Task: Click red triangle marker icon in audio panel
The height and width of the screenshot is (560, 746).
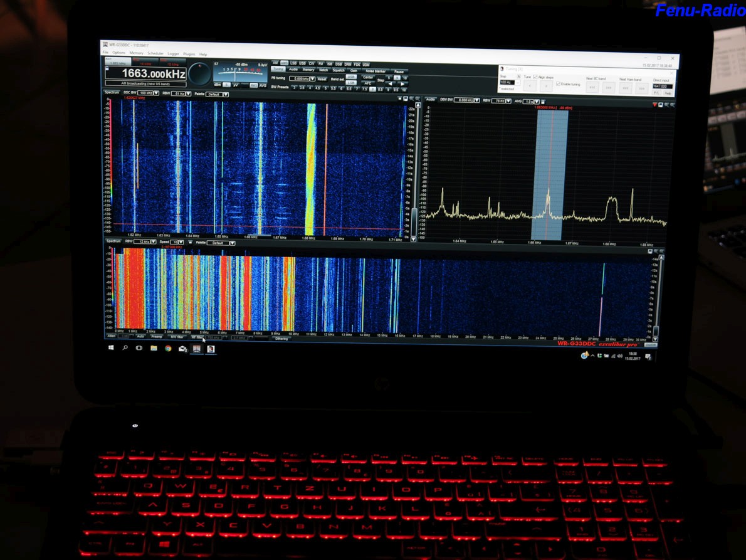Action: [654, 105]
